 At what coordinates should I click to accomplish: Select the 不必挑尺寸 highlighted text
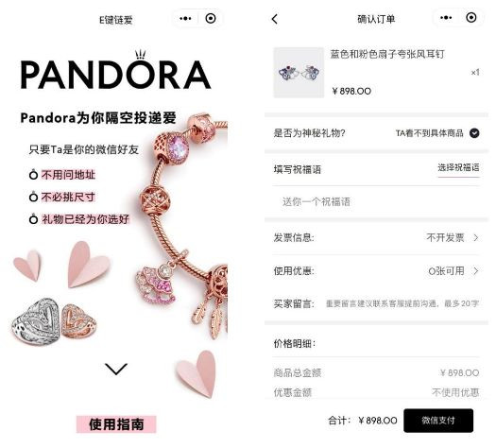68,198
